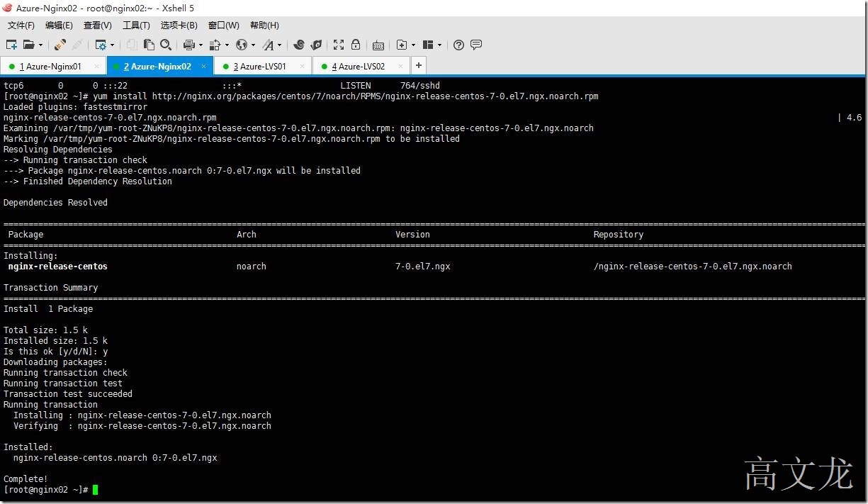The height and width of the screenshot is (504, 868).
Task: Click the 'Transaction Summary' text
Action: click(x=51, y=288)
